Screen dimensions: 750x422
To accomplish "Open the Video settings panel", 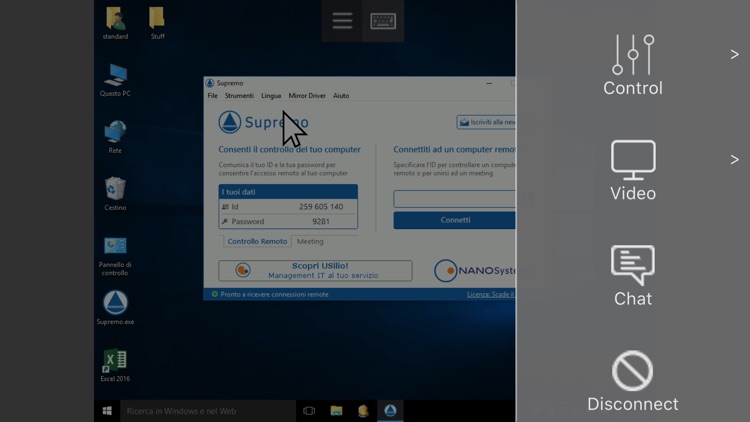I will (x=633, y=171).
